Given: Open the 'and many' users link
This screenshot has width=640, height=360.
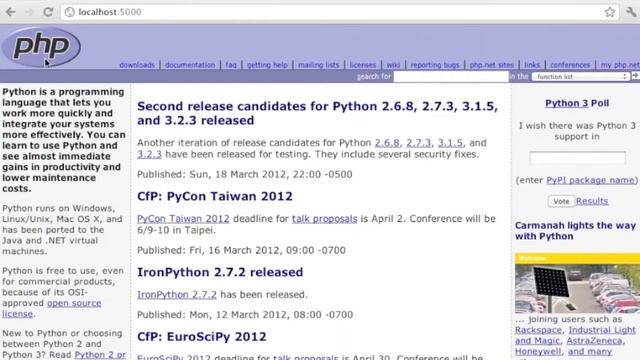Looking at the screenshot, I should (590, 351).
